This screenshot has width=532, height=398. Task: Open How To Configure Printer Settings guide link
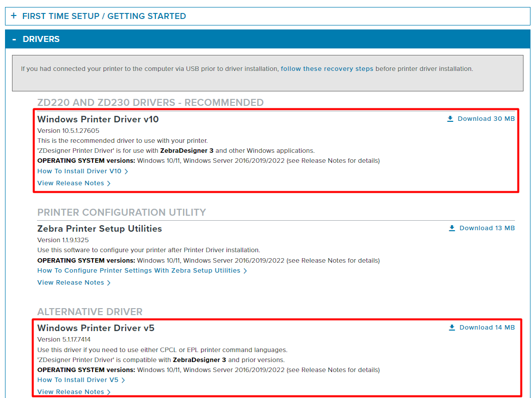[138, 271]
